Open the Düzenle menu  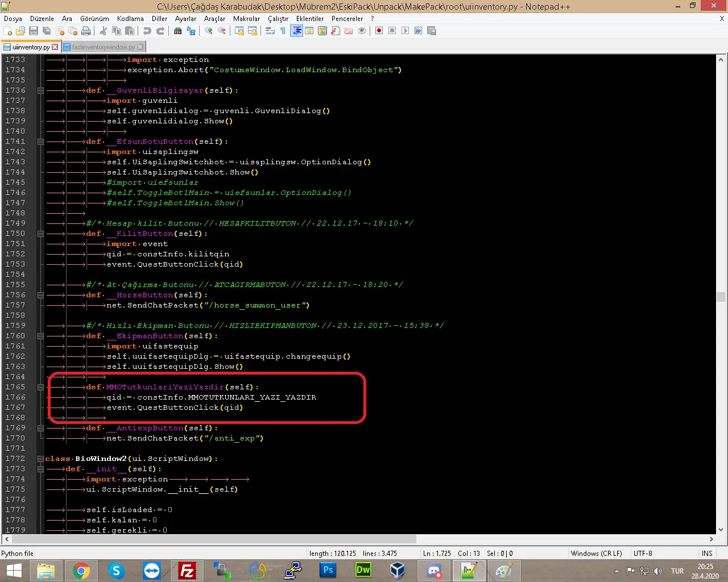click(x=42, y=19)
